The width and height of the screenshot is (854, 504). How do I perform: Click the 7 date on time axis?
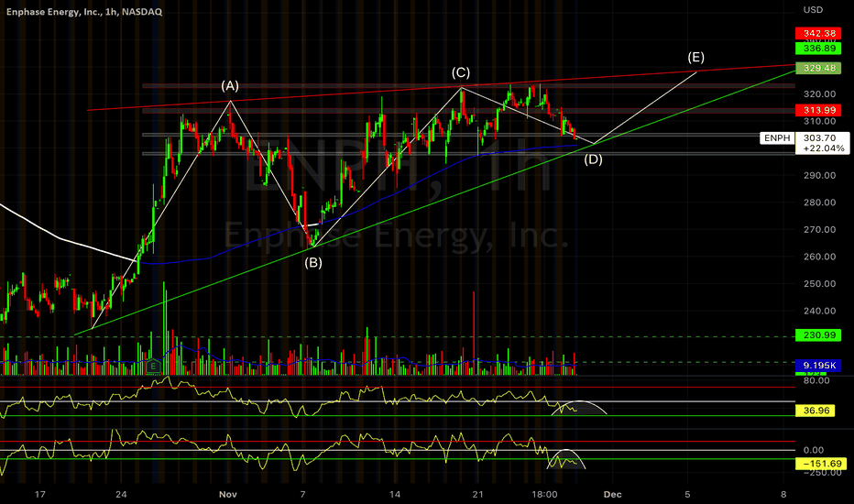(302, 494)
